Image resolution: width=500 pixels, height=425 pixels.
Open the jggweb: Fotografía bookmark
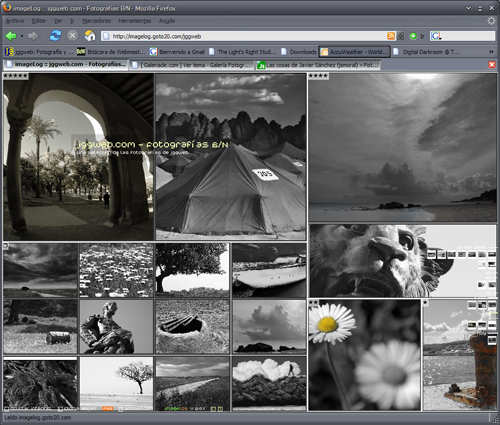point(39,52)
